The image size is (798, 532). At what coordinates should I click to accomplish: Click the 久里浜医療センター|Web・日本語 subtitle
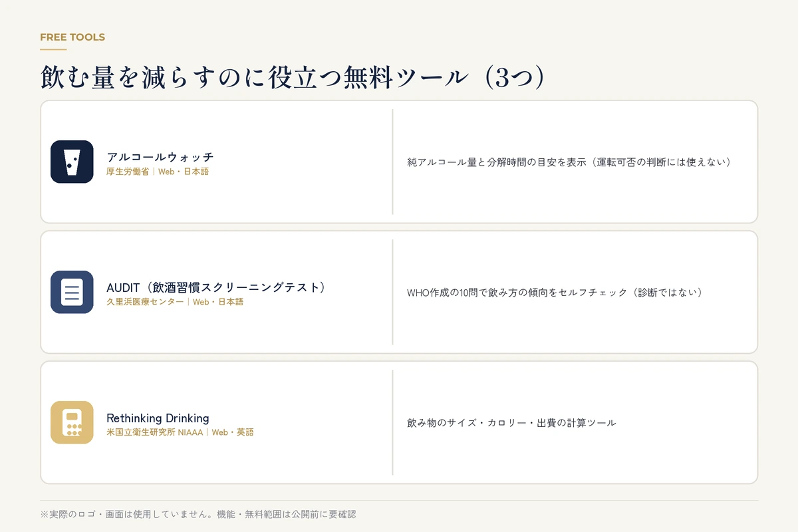(175, 302)
